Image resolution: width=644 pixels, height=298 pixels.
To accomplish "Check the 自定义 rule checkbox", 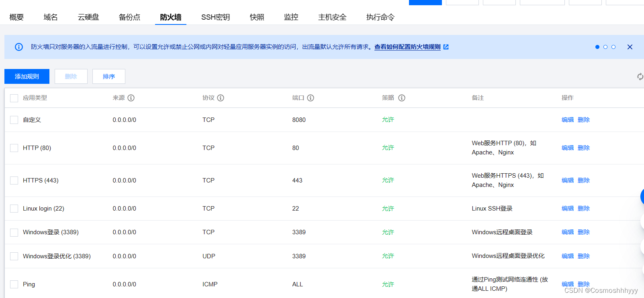I will point(14,120).
